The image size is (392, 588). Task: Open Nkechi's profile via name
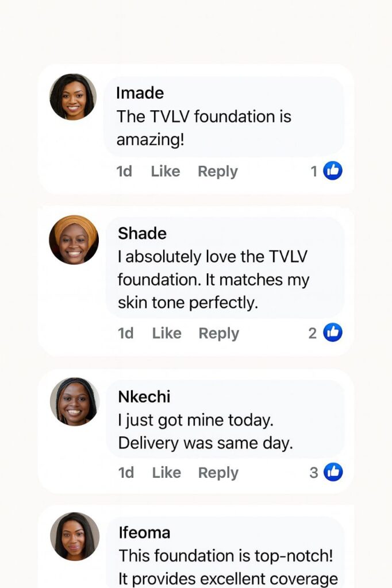click(144, 396)
